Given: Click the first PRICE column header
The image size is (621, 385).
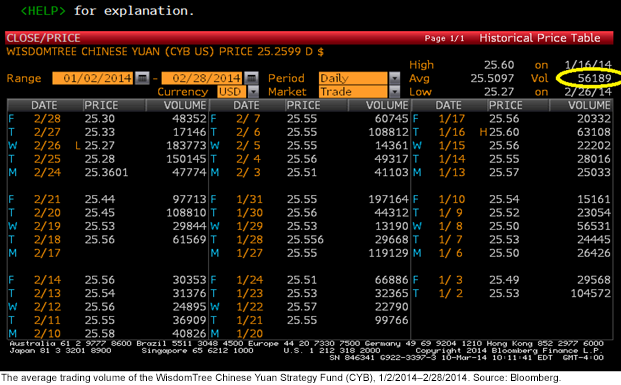Looking at the screenshot, I should tap(101, 105).
